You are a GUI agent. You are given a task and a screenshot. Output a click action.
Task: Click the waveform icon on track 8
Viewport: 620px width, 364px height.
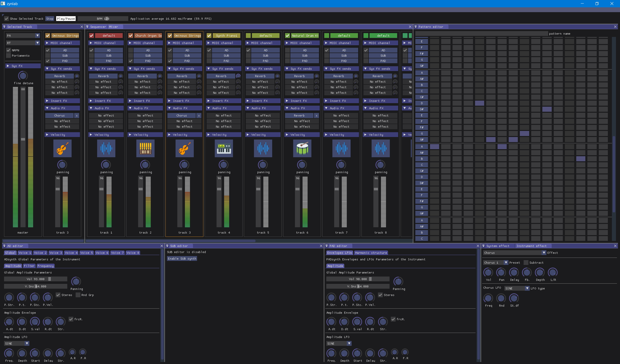pos(380,148)
